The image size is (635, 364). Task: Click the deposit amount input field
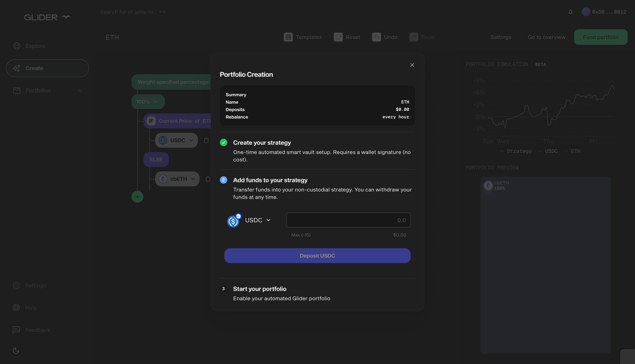pos(348,220)
